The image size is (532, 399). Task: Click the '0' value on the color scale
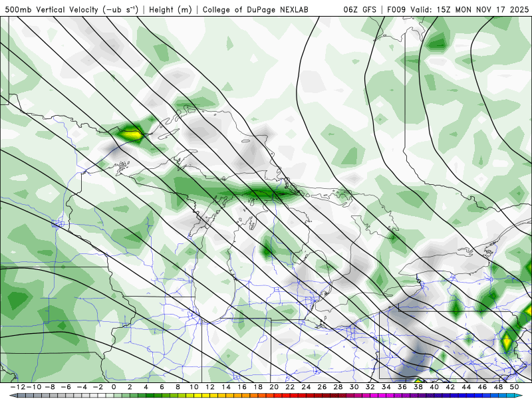click(114, 387)
